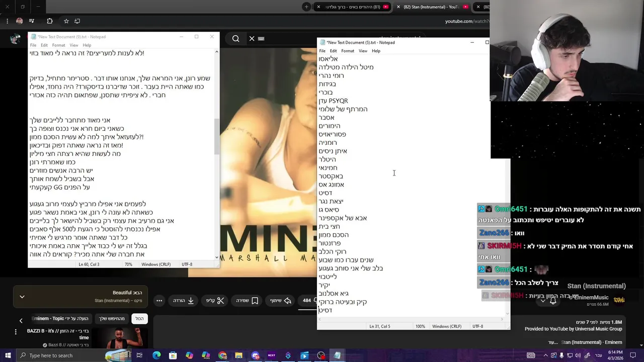Click 'רוקי הכלב' line in Notepad Document (5)
Viewport: 644px width, 362px height.
332,251
